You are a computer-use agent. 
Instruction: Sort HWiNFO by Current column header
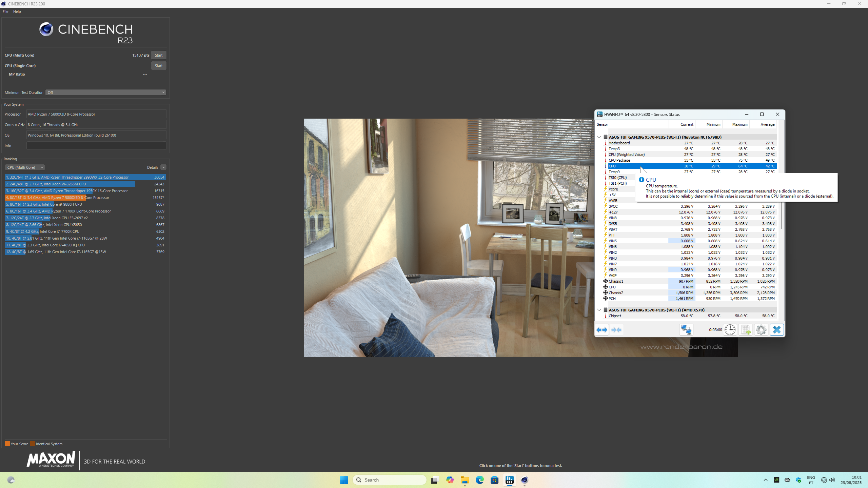coord(682,124)
